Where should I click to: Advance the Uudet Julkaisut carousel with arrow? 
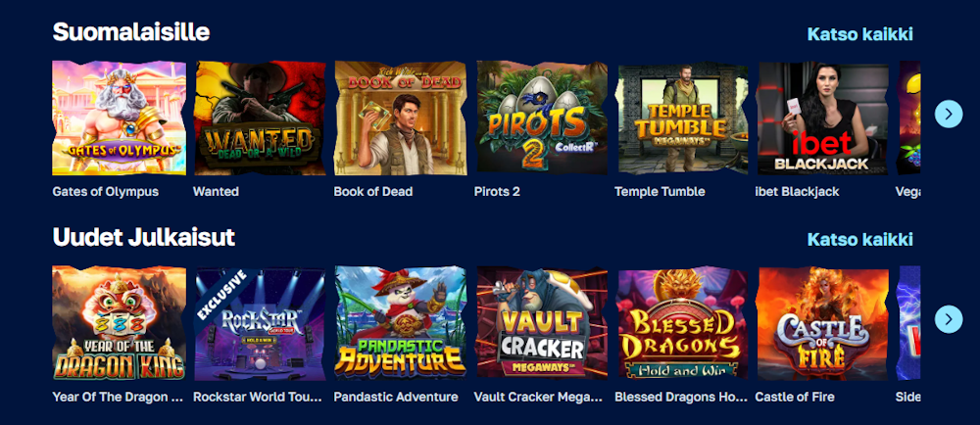coord(949,319)
